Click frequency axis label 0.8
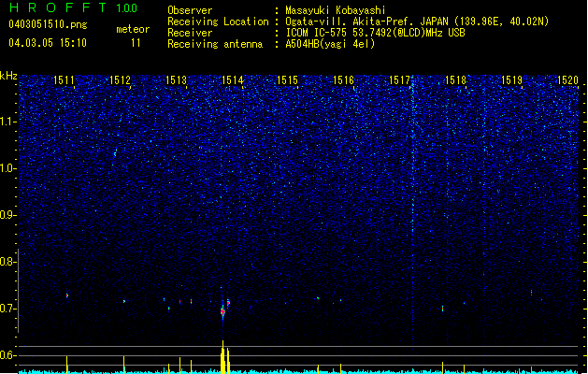This screenshot has width=588, height=374. (7, 262)
